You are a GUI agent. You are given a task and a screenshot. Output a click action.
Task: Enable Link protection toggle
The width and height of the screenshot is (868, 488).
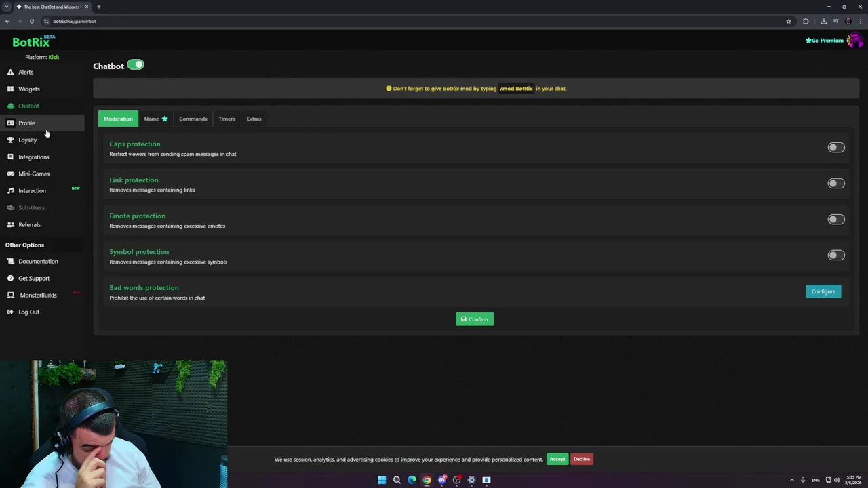[x=836, y=183]
